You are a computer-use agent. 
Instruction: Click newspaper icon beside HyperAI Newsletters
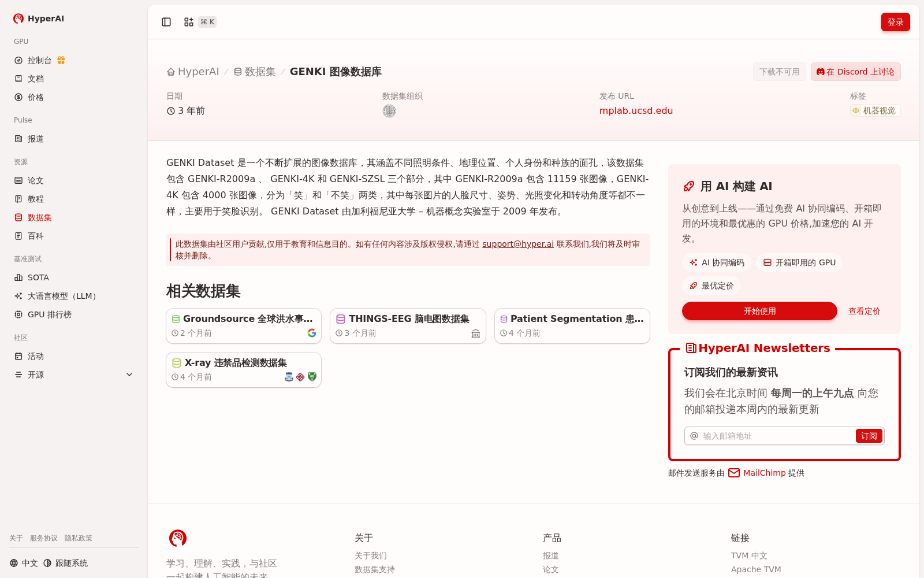(x=691, y=348)
